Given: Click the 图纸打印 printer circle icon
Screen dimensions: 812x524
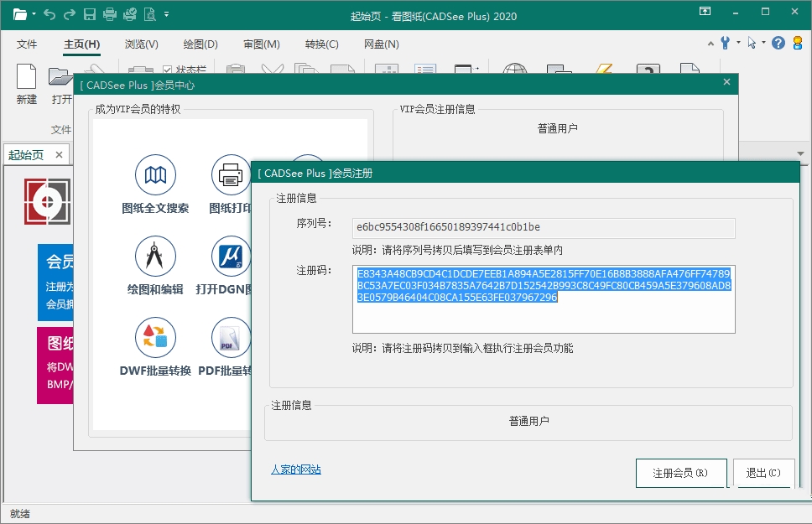Looking at the screenshot, I should [231, 175].
